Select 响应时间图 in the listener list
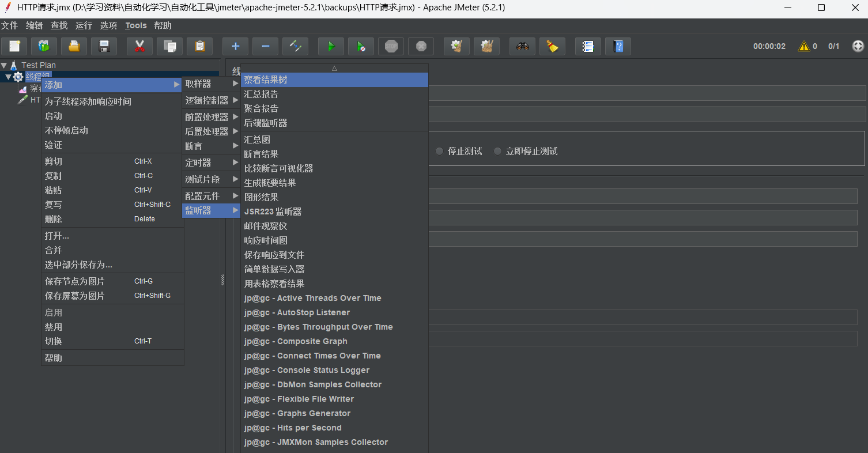This screenshot has width=868, height=453. [335, 240]
